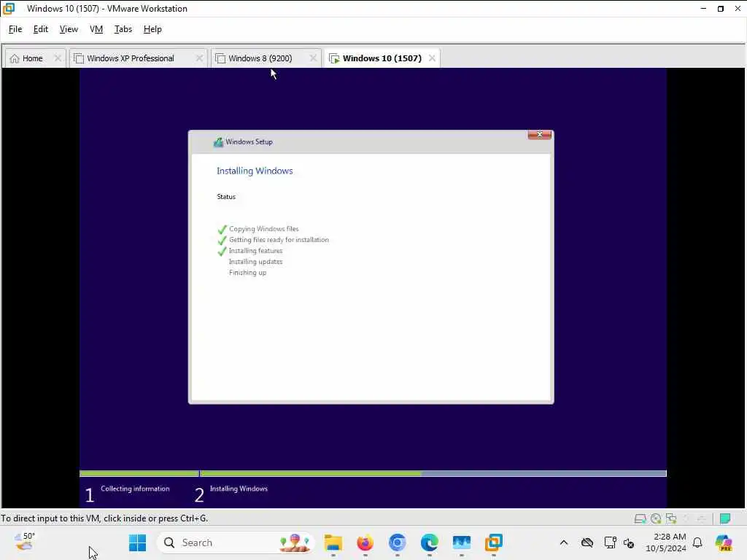Show hidden system tray icons
This screenshot has height=560, width=747.
tap(564, 542)
